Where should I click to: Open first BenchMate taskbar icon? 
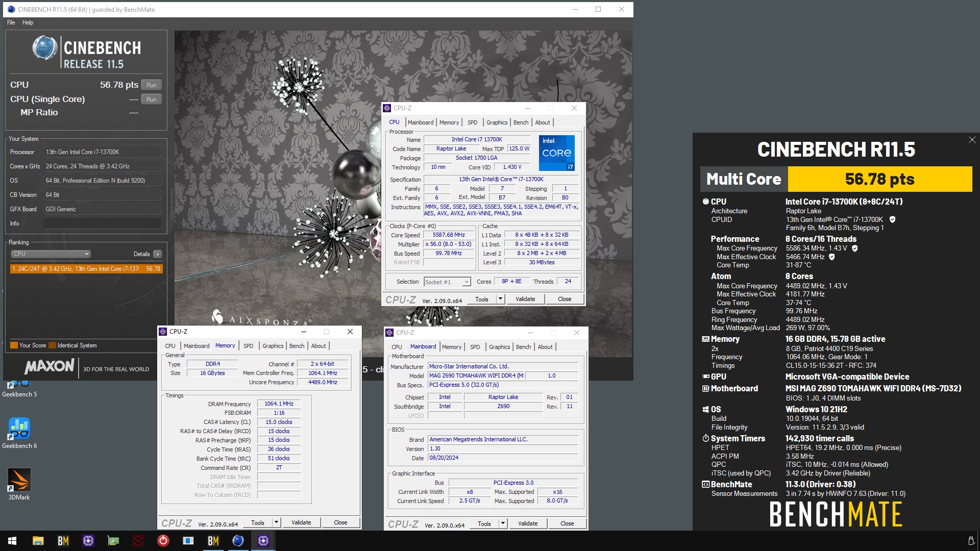pyautogui.click(x=63, y=541)
